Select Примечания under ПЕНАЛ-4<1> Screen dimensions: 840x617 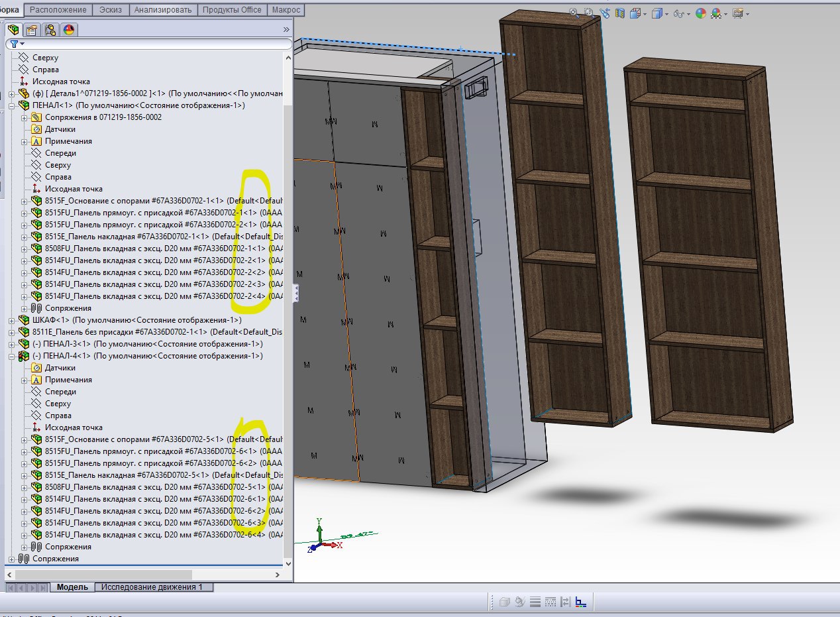pos(68,380)
